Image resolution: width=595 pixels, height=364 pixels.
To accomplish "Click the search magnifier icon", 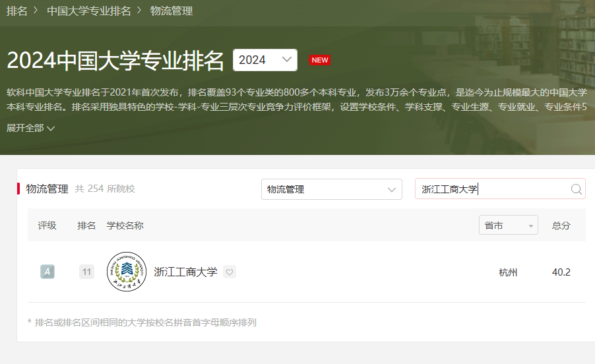I will (x=576, y=189).
